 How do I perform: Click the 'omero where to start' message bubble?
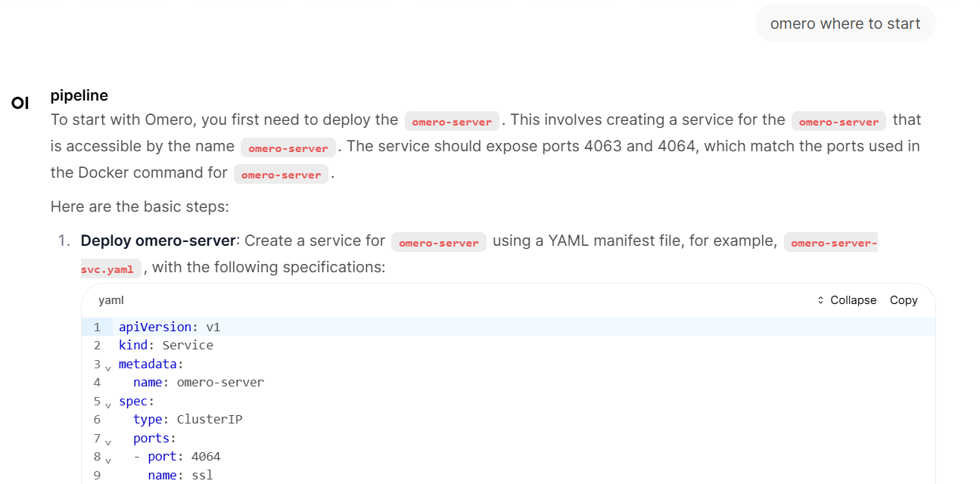click(x=845, y=23)
